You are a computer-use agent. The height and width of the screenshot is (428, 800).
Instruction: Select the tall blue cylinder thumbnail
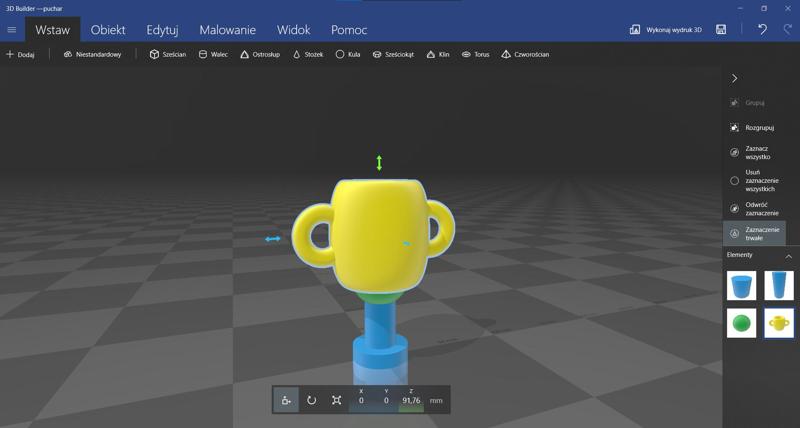coord(779,286)
